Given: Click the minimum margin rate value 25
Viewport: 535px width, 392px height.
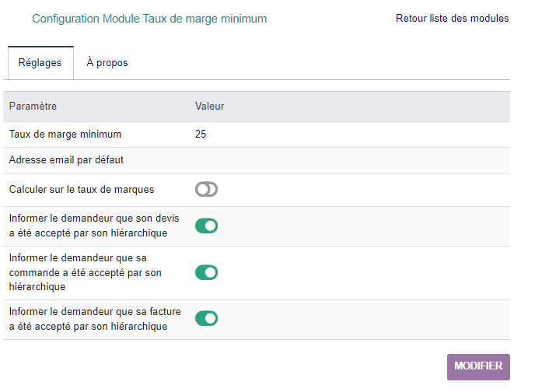Looking at the screenshot, I should [201, 134].
